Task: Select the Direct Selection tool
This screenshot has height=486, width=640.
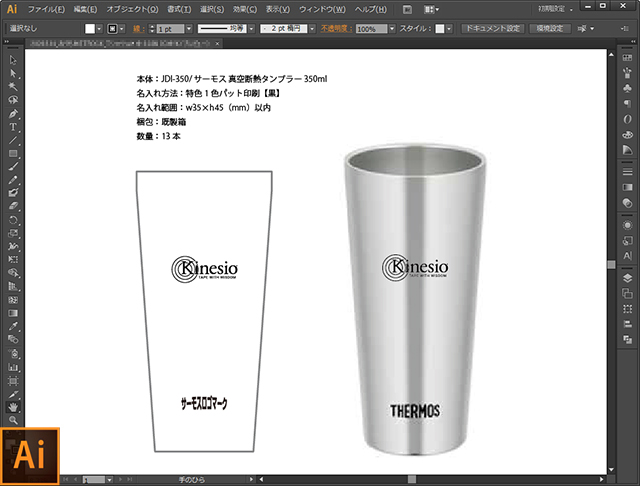Action: pos(13,73)
